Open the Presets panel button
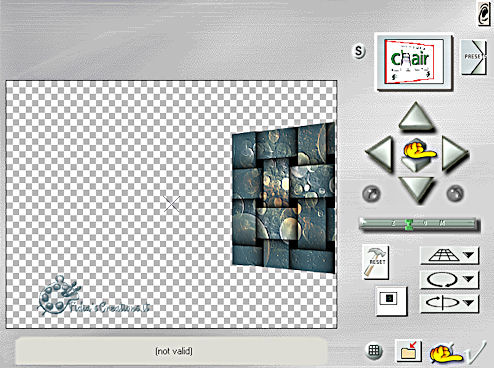This screenshot has height=368, width=494. (x=473, y=57)
